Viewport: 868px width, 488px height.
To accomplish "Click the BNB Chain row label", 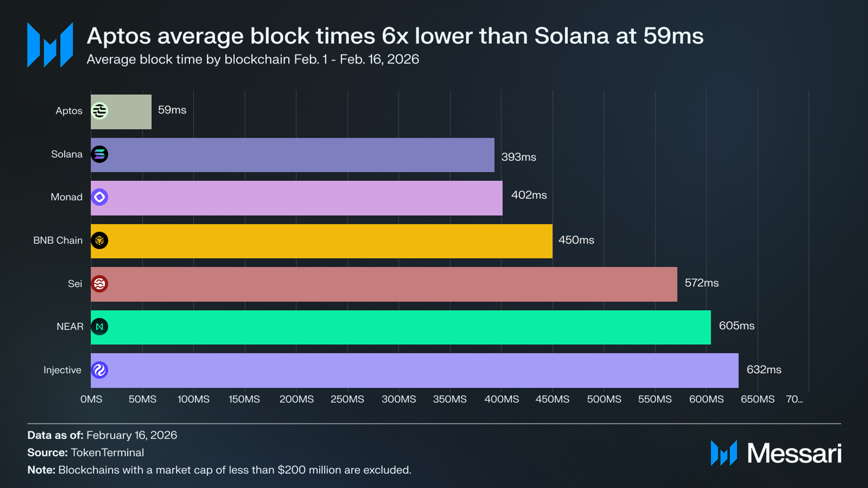I will tap(58, 241).
